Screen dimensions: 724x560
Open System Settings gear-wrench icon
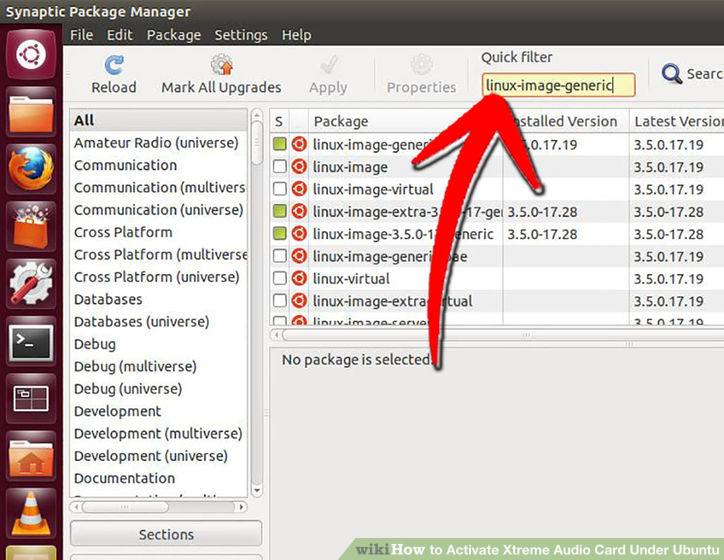point(31,283)
